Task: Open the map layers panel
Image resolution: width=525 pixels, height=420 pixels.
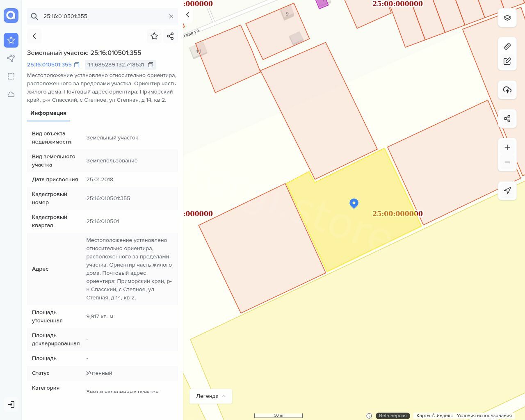Action: pos(507,18)
